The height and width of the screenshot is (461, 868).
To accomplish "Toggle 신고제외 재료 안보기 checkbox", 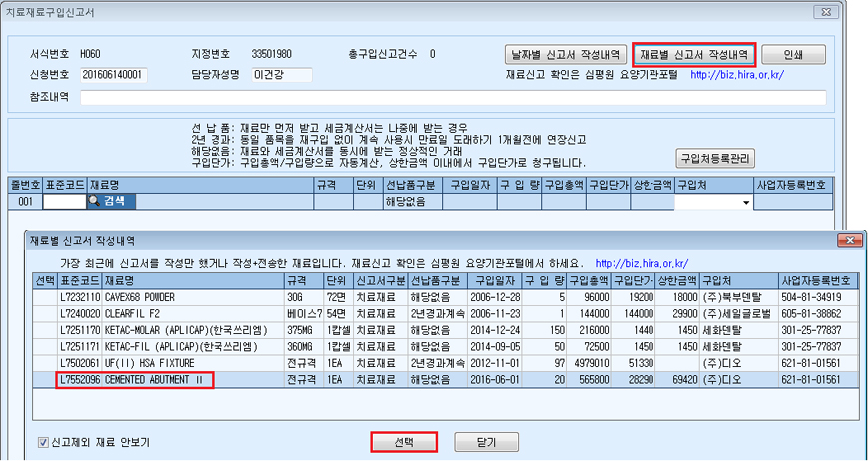I will pyautogui.click(x=42, y=441).
